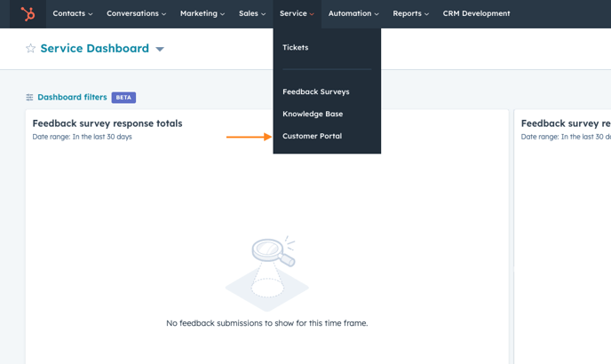Click the second report's cut-off Feedback survey heading
Screen dimensions: 611x364
(x=566, y=123)
